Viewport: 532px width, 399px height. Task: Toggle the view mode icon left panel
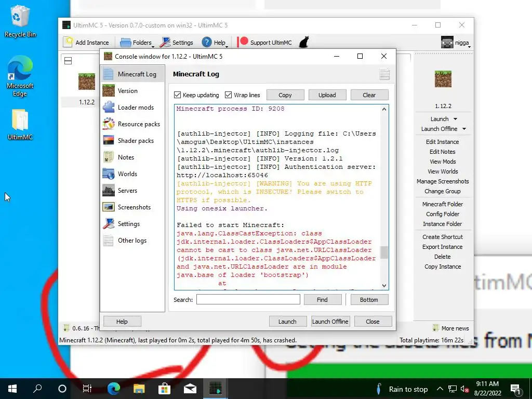point(68,61)
